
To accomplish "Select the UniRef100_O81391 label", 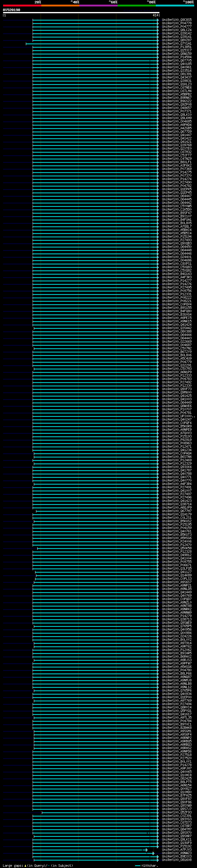I will coord(176,74).
